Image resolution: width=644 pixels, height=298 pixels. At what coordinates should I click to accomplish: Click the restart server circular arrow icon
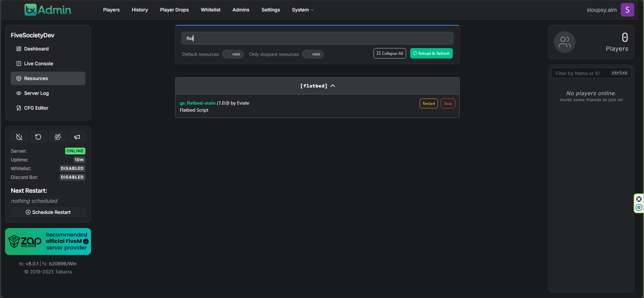[x=38, y=137]
